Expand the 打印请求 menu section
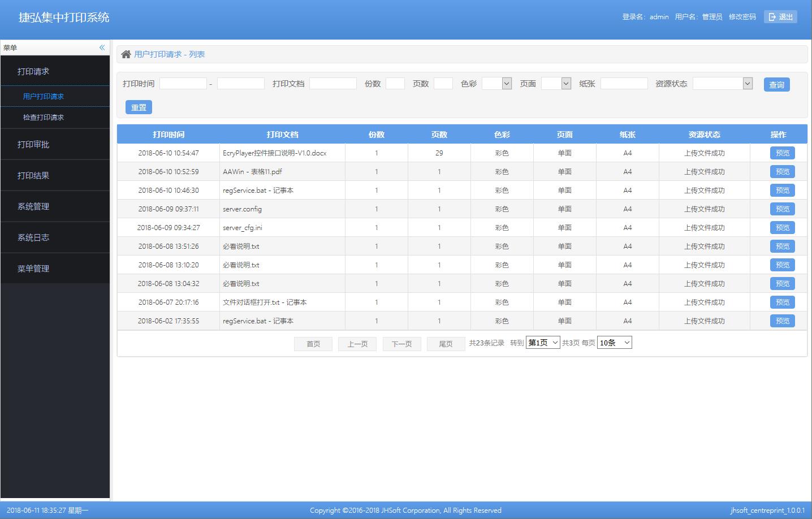 (55, 71)
